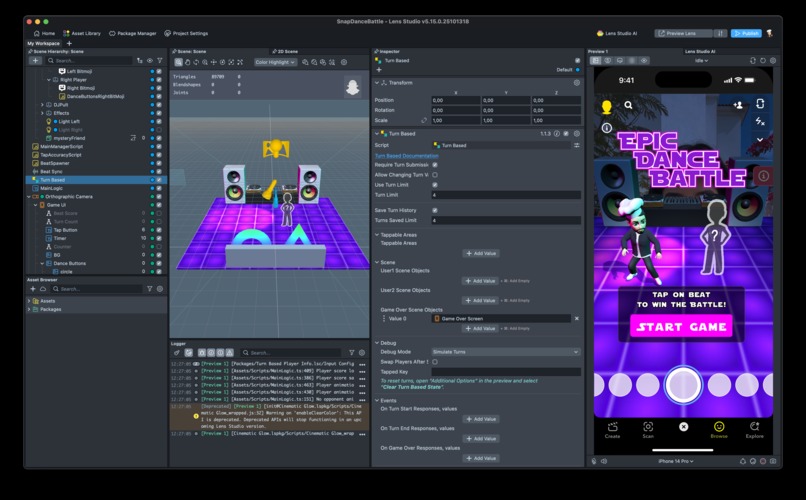Image resolution: width=806 pixels, height=500 pixels.
Task: Select the move tool in Scene toolbar
Action: [213, 62]
